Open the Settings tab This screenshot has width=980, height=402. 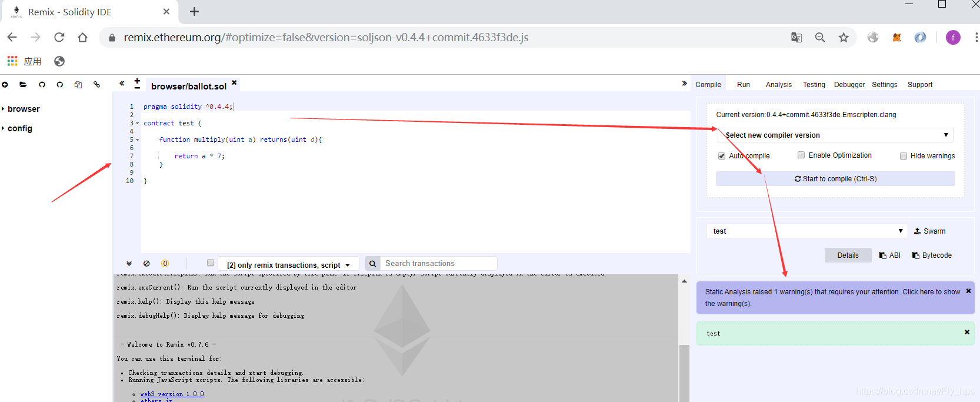(885, 85)
